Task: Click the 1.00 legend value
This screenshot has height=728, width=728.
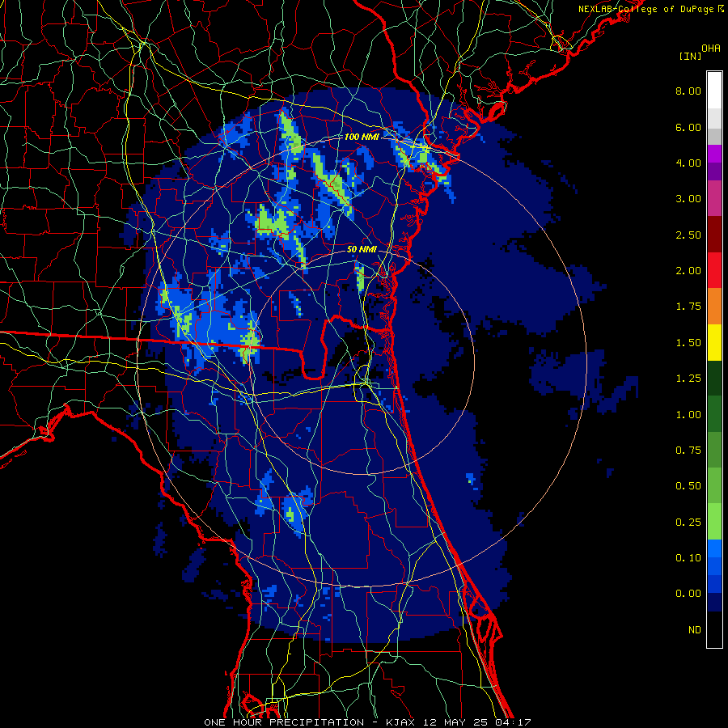Action: click(688, 415)
